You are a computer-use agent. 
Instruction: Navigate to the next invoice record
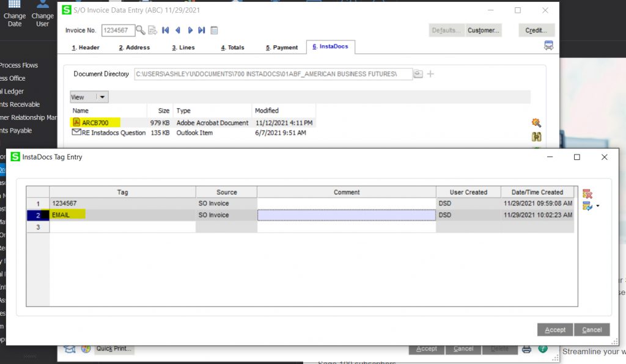point(190,30)
